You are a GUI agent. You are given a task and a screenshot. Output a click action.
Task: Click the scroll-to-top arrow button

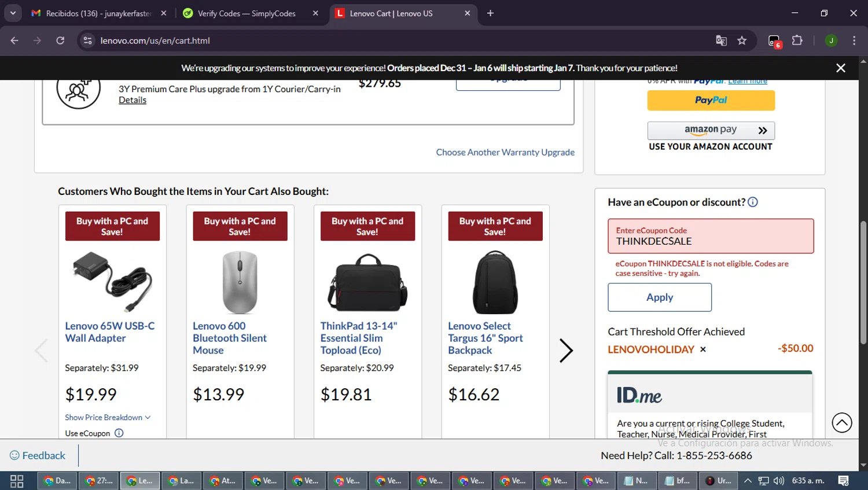pos(842,423)
